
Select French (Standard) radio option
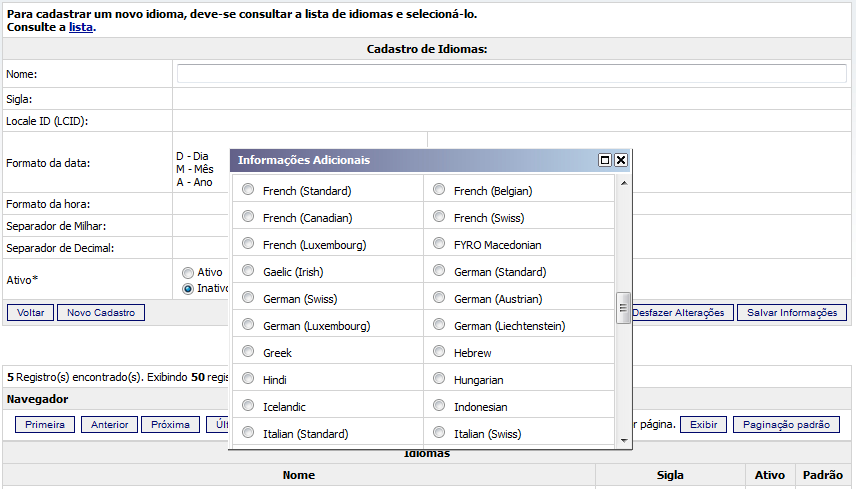tap(249, 190)
